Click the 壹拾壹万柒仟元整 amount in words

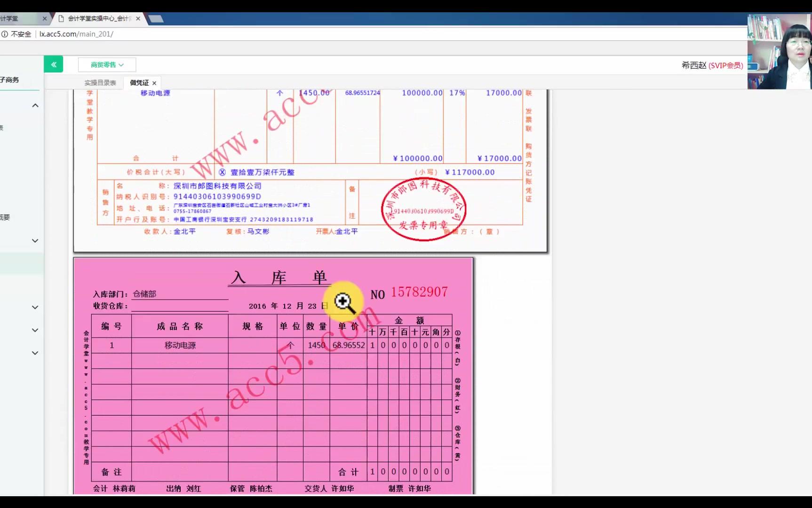(263, 172)
